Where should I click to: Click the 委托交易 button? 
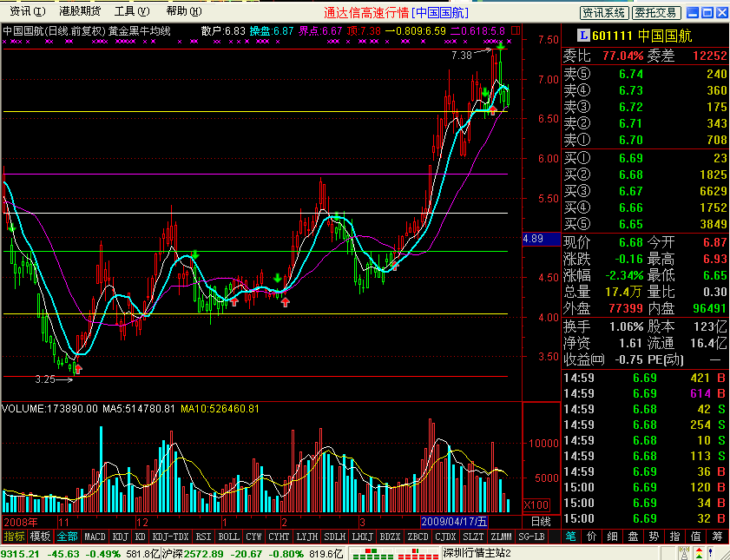coord(656,13)
